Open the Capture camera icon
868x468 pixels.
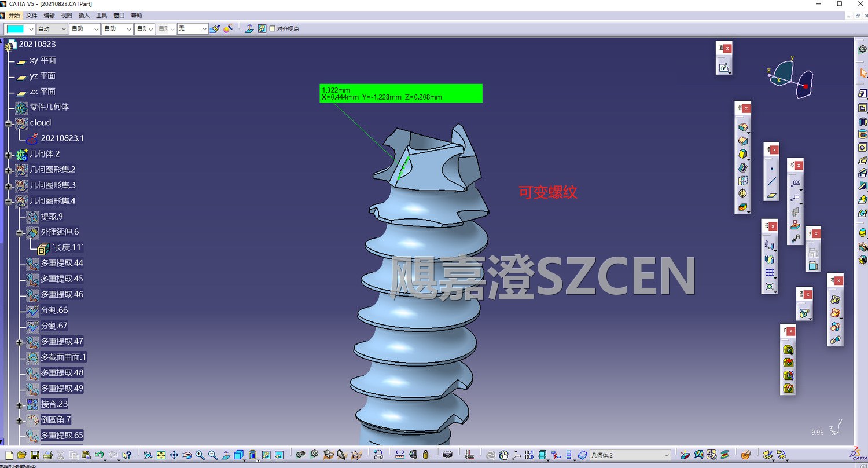pyautogui.click(x=447, y=455)
